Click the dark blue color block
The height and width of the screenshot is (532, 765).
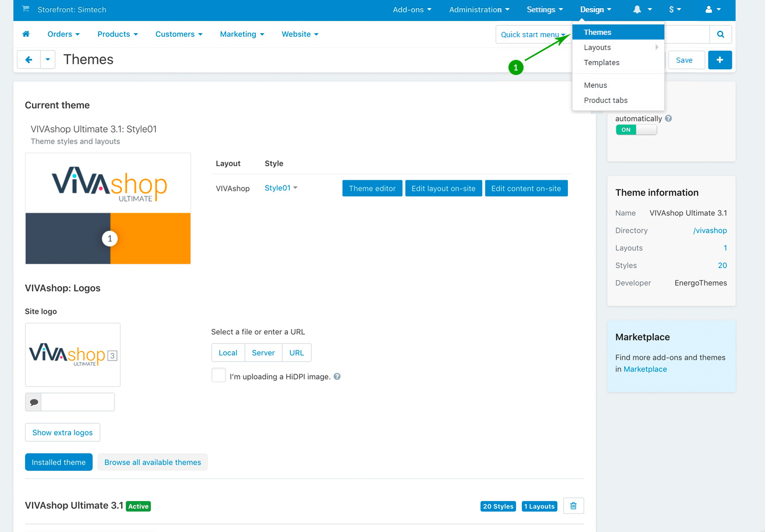point(68,238)
